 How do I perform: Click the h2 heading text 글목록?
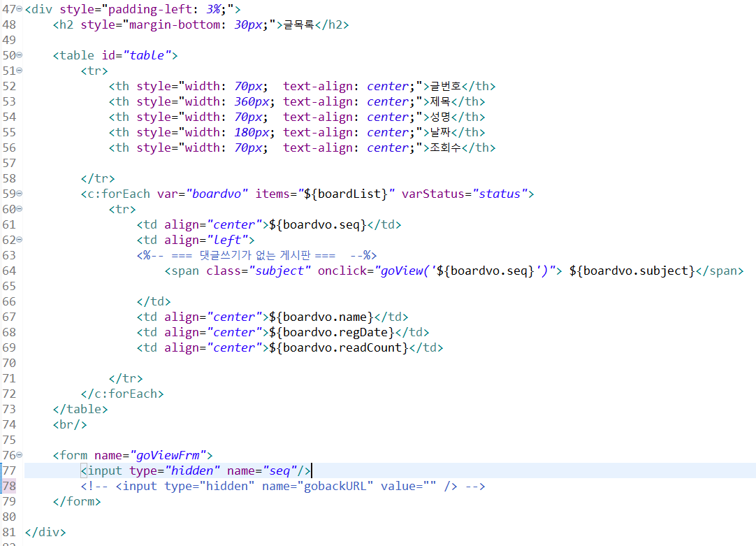298,24
